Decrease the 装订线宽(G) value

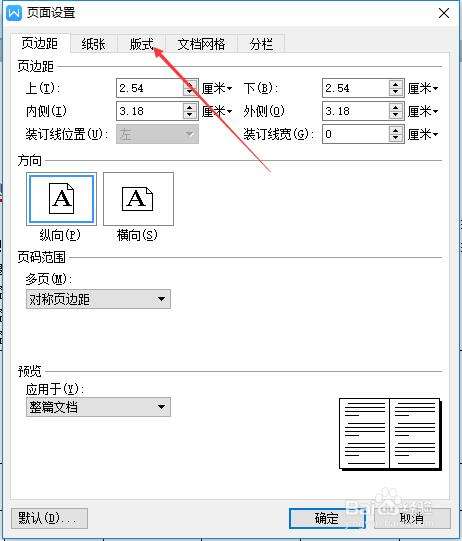[395, 138]
